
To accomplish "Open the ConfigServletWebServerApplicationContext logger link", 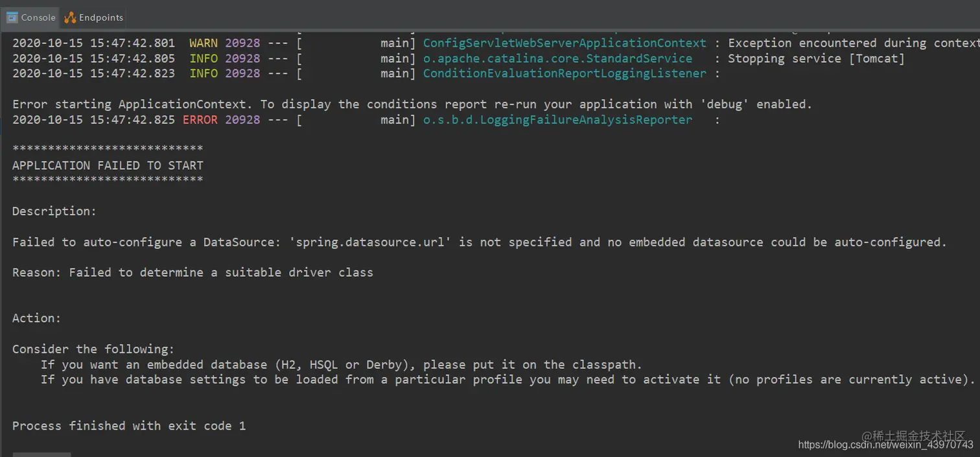I will [x=564, y=43].
